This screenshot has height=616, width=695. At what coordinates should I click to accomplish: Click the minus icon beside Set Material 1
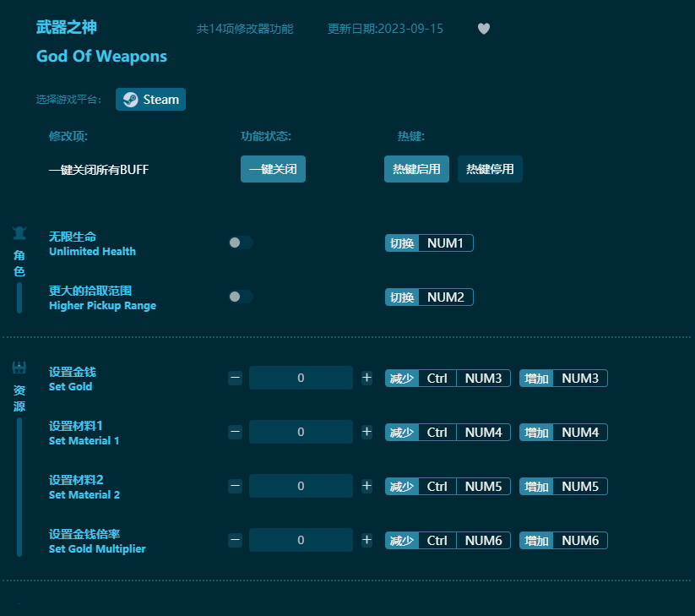235,432
